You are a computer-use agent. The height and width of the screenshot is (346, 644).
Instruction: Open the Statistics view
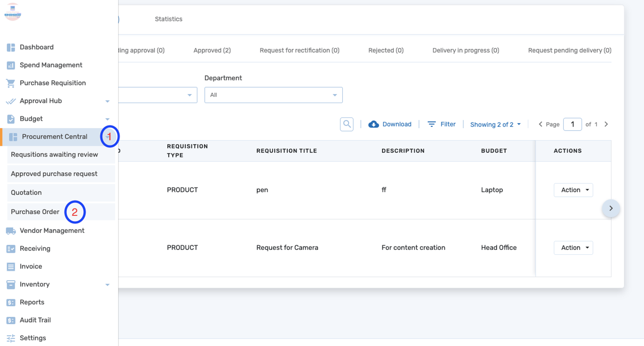(168, 19)
